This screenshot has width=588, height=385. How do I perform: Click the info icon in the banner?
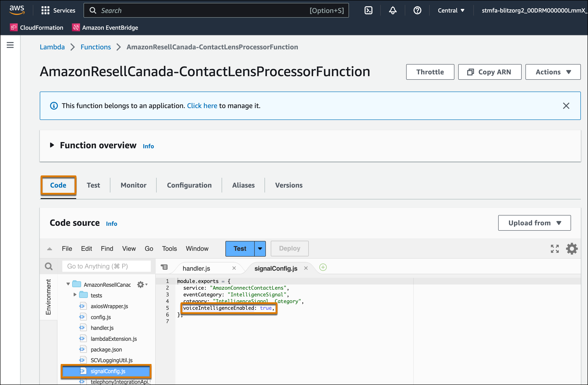(x=54, y=106)
